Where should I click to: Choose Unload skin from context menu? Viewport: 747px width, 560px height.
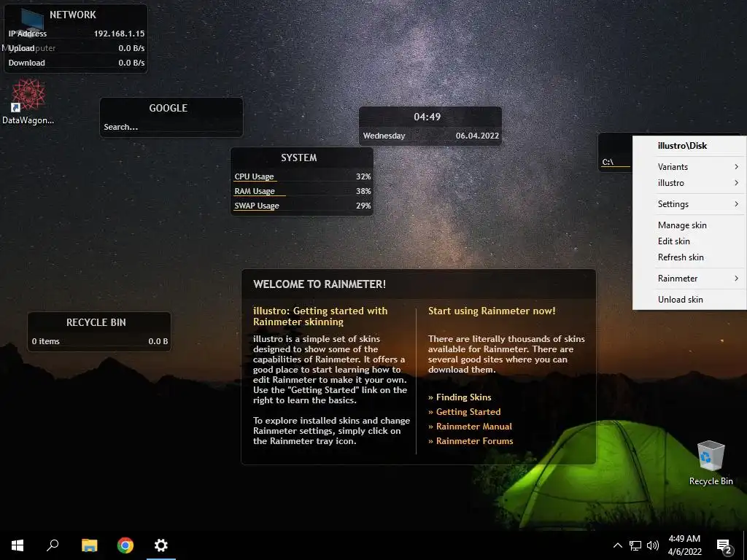(689, 300)
